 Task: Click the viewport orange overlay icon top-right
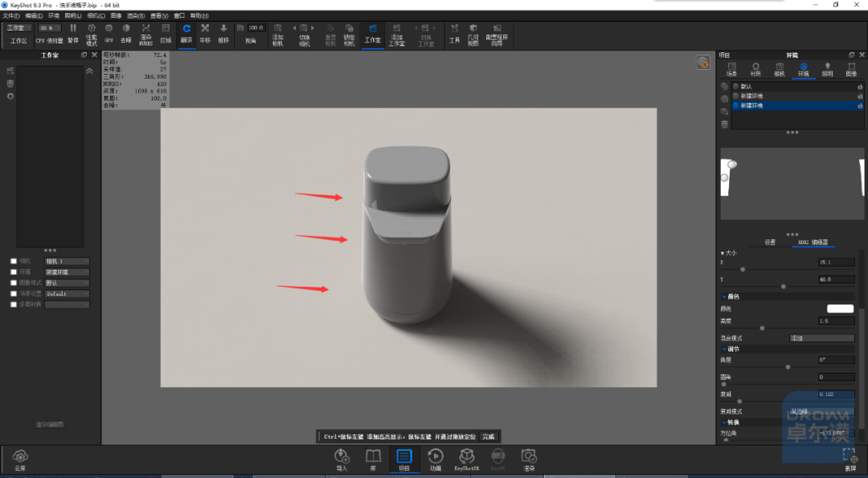click(x=702, y=63)
